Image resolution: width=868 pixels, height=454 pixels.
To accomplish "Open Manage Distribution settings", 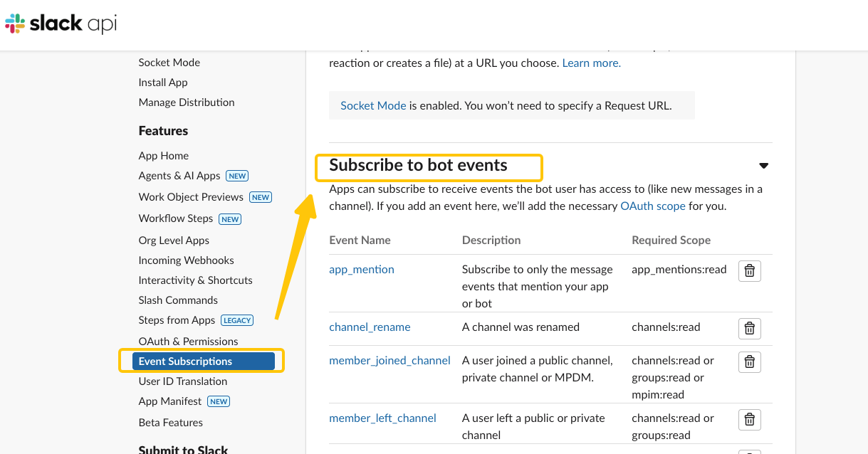I will [x=187, y=102].
